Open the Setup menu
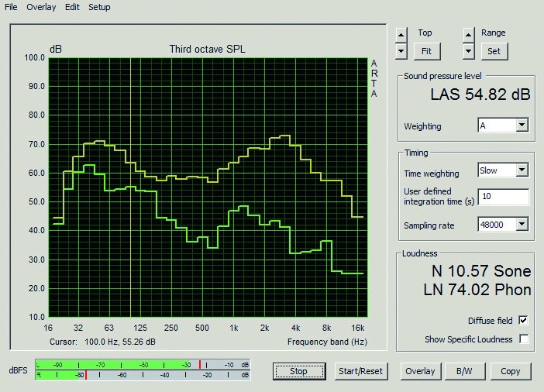544x392 pixels. pyautogui.click(x=99, y=7)
